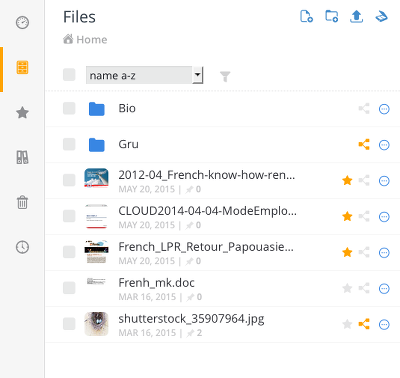Open the binders library icon in sidebar
Screen dimensions: 400x378
point(22,157)
